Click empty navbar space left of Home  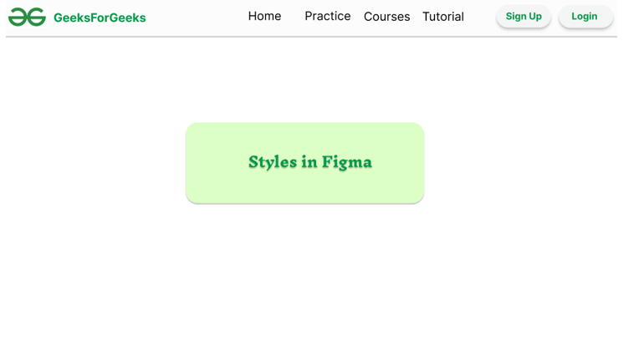coord(197,17)
